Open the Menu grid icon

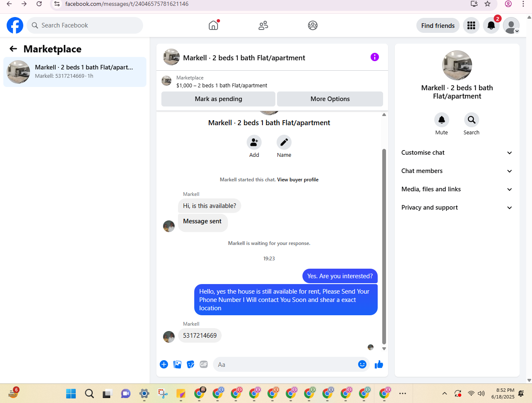tap(471, 25)
